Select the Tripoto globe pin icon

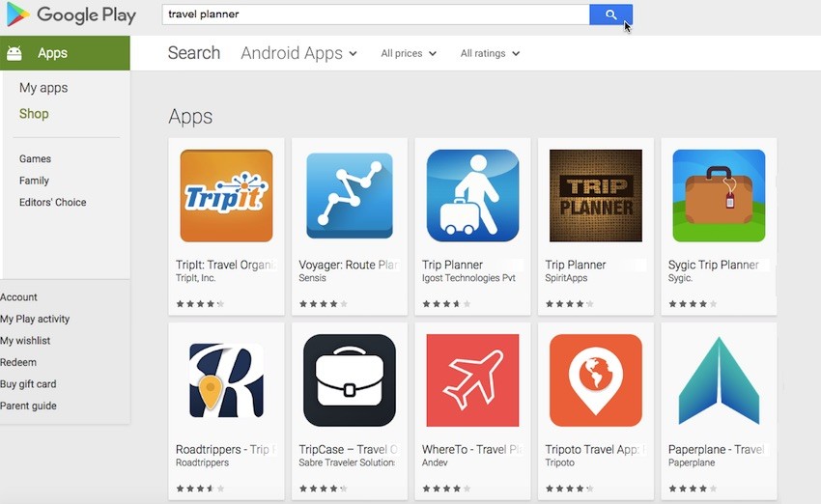(x=596, y=380)
